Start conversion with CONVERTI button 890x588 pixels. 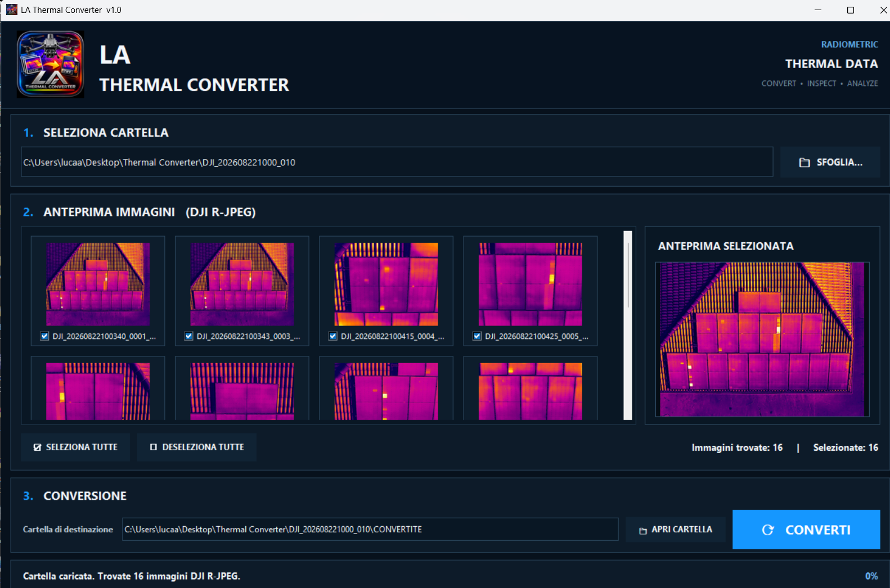click(806, 530)
